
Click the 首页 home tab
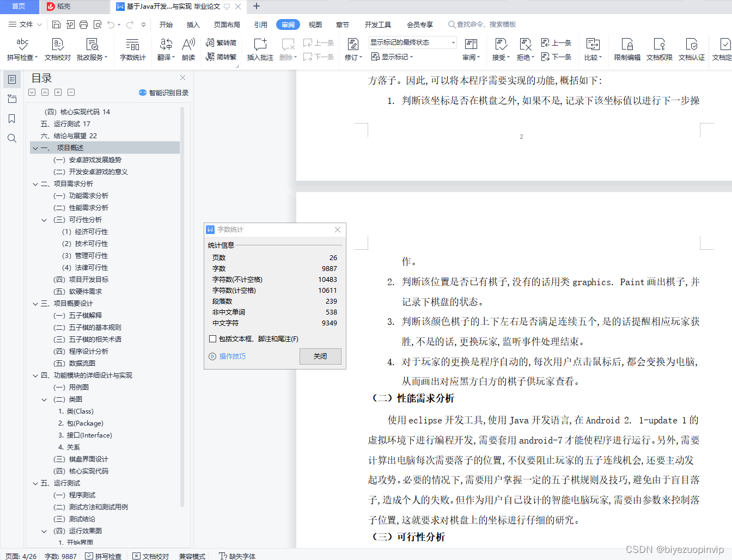(x=19, y=7)
